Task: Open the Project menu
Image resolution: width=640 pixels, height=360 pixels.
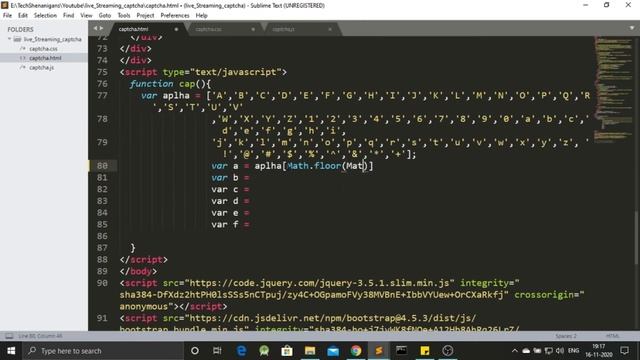Action: click(x=145, y=16)
